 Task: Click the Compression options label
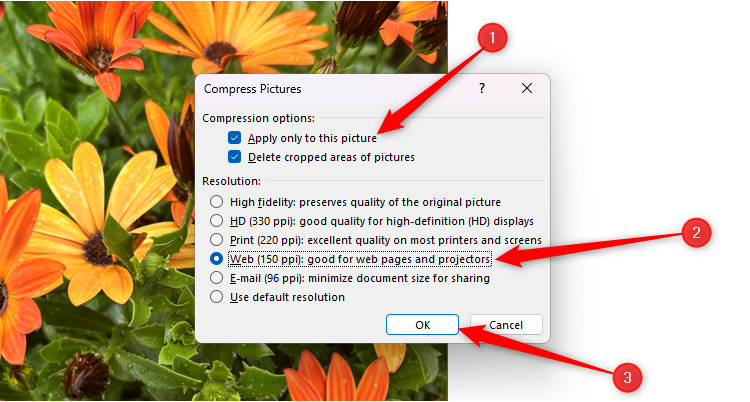point(258,118)
